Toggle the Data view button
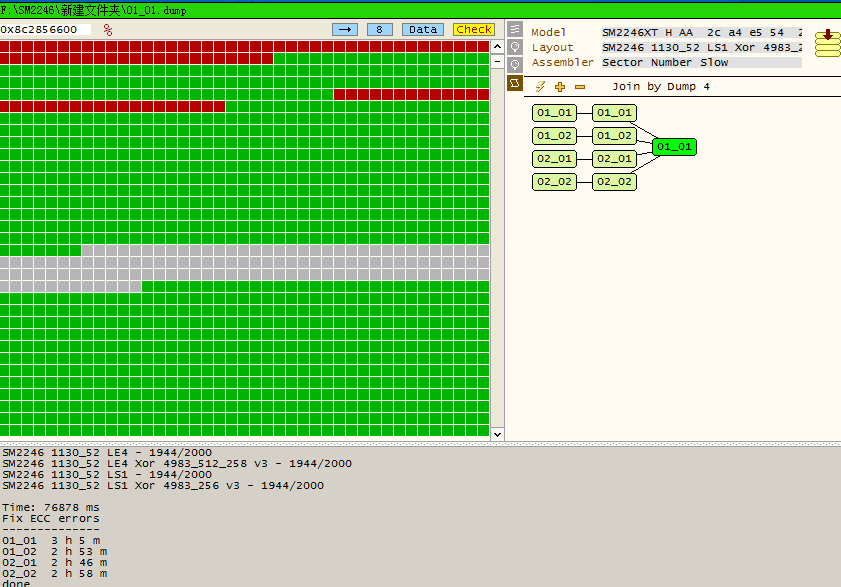 point(423,30)
